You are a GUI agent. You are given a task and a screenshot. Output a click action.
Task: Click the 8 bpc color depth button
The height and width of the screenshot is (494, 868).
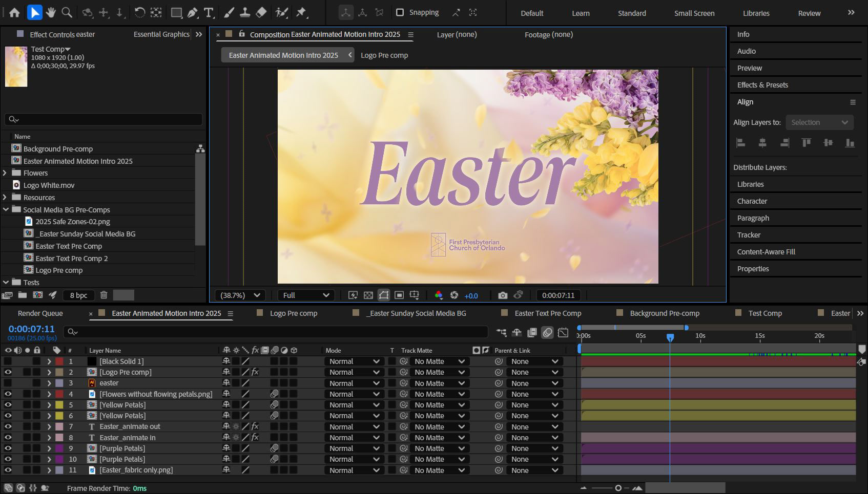[78, 295]
